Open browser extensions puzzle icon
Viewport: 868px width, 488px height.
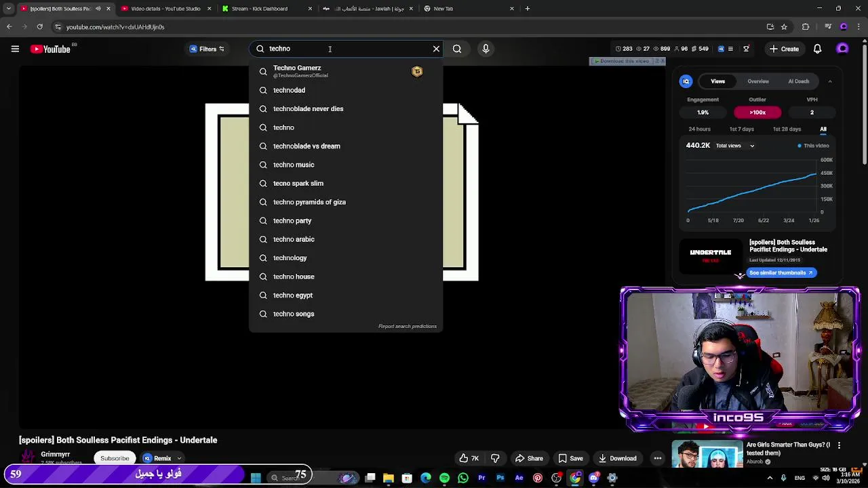806,27
